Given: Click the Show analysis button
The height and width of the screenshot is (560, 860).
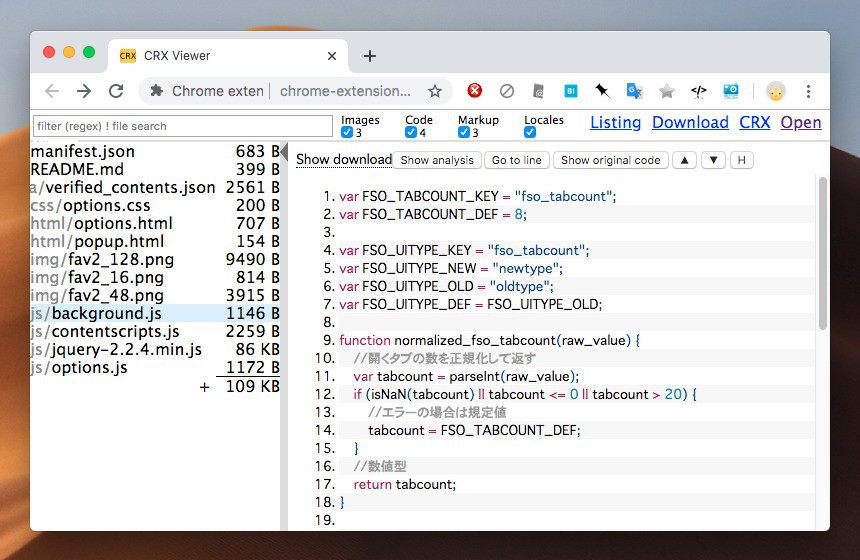Looking at the screenshot, I should coord(437,160).
